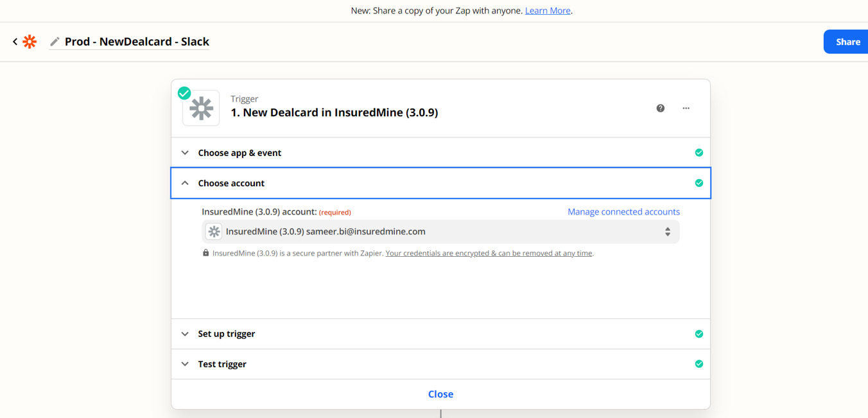The width and height of the screenshot is (868, 418).
Task: Expand the Test trigger section
Action: click(440, 364)
